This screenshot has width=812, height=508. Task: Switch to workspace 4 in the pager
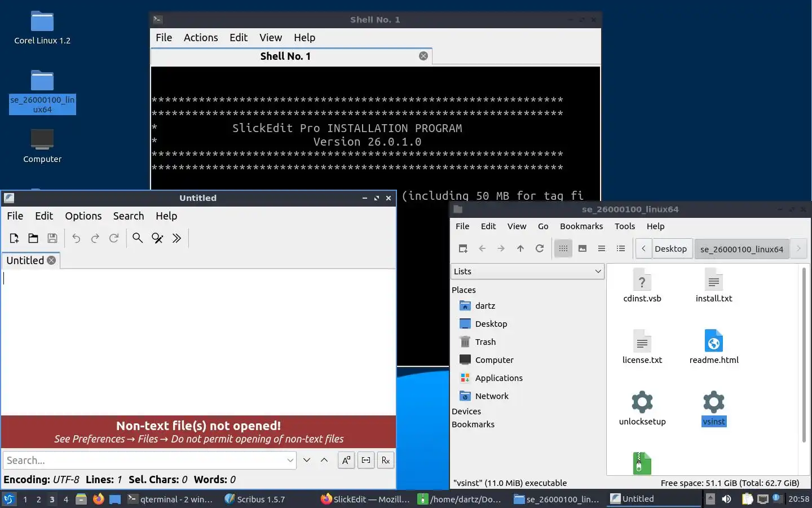[x=65, y=499]
